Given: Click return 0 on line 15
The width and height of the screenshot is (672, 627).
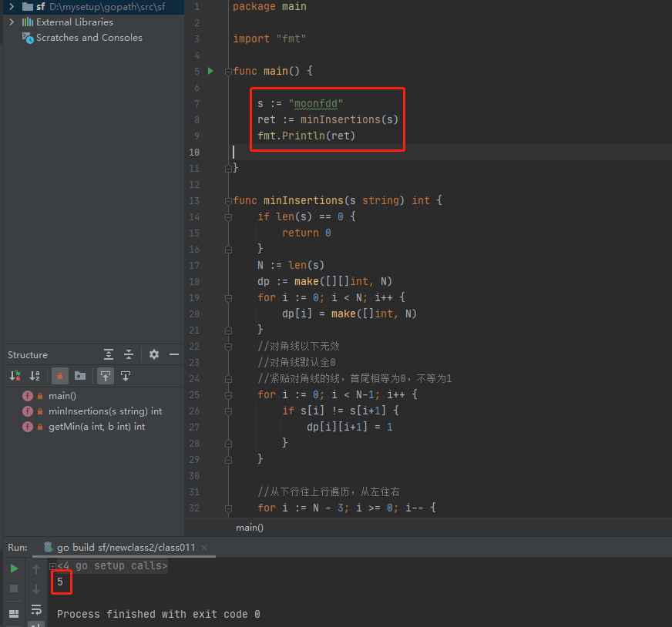Looking at the screenshot, I should point(307,233).
